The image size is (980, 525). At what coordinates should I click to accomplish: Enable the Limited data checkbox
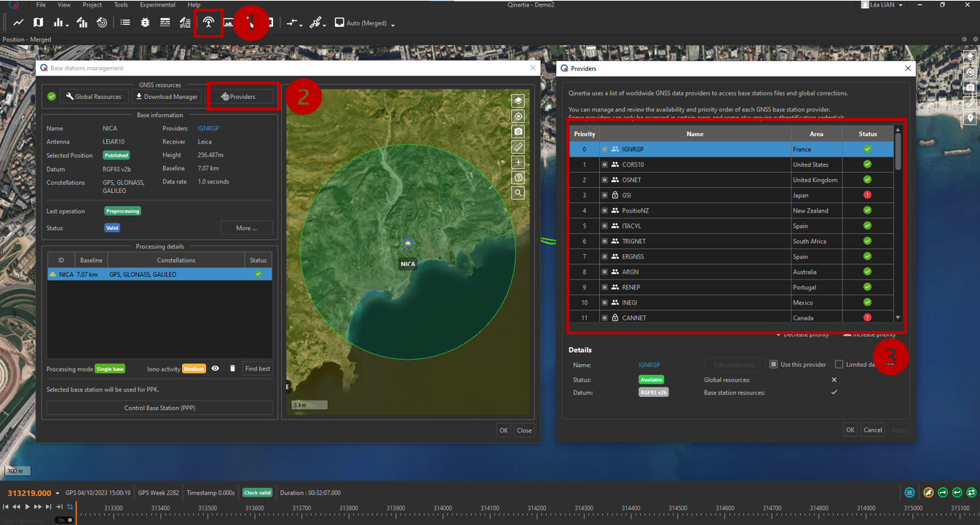point(839,364)
